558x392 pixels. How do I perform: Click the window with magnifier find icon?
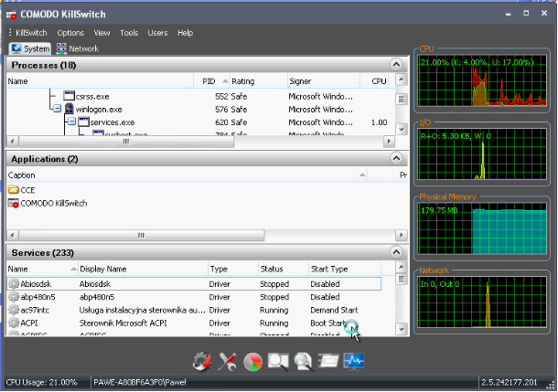click(278, 362)
